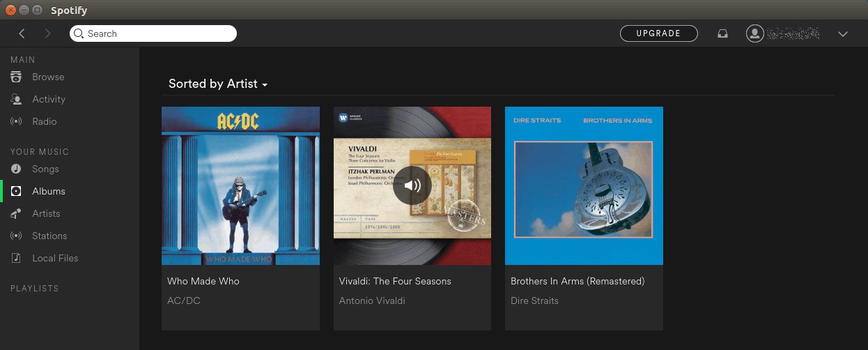Open Browse in the sidebar

click(48, 77)
